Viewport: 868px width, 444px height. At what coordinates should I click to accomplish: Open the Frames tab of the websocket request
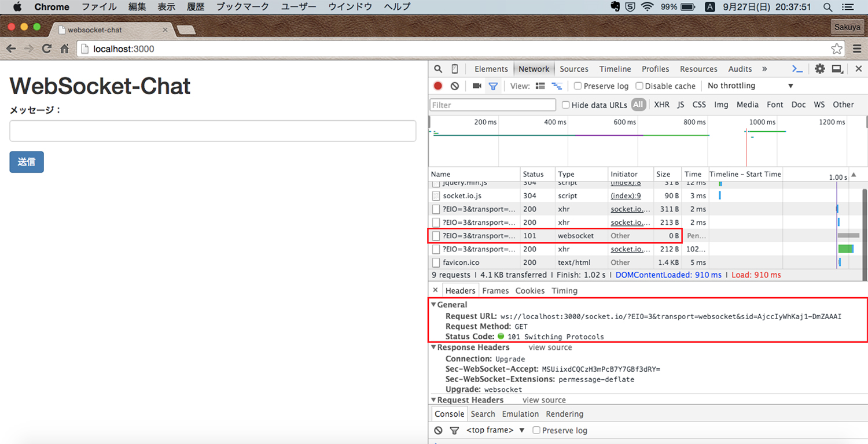coord(495,290)
